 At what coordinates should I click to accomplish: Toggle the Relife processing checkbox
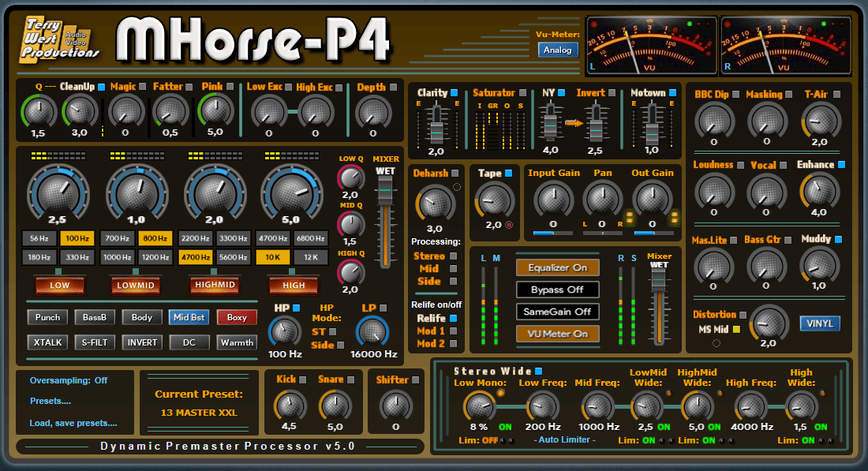(454, 318)
